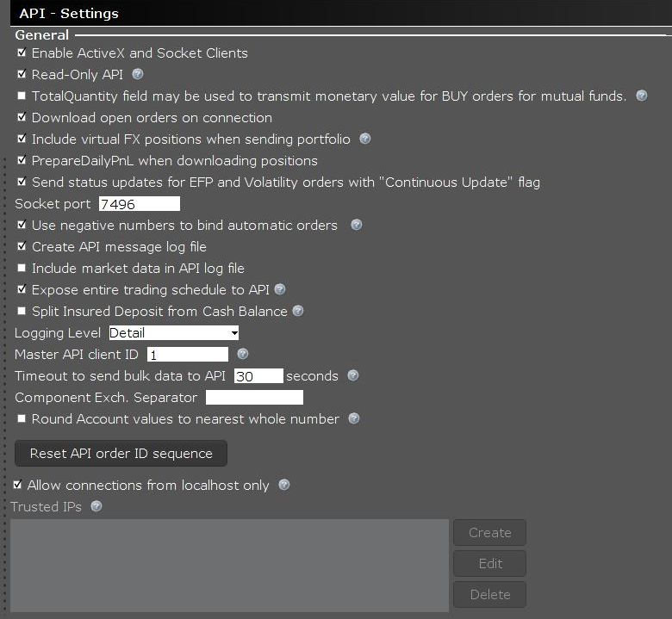The image size is (672, 619).
Task: Click help icon for TotalQuantity mutual funds option
Action: [641, 96]
